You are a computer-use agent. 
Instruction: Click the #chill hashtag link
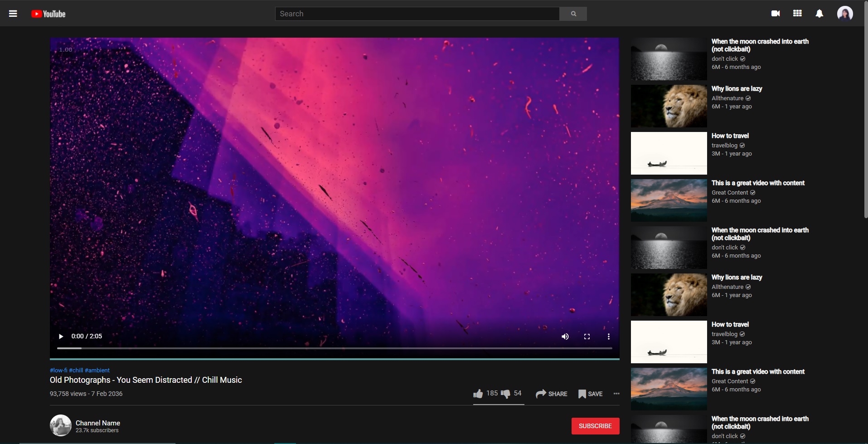(x=76, y=370)
